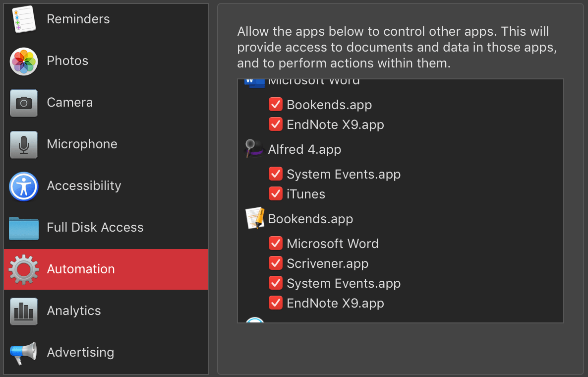The image size is (588, 377).
Task: Open Full Disk Access settings
Action: point(106,228)
